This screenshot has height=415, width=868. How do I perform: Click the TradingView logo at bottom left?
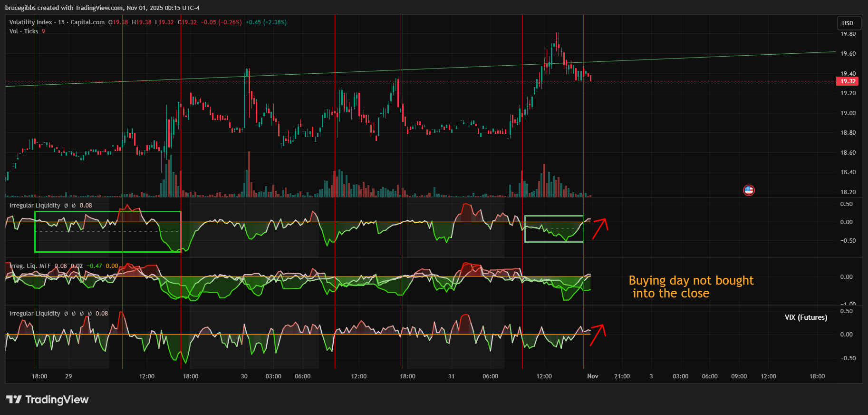(x=48, y=399)
